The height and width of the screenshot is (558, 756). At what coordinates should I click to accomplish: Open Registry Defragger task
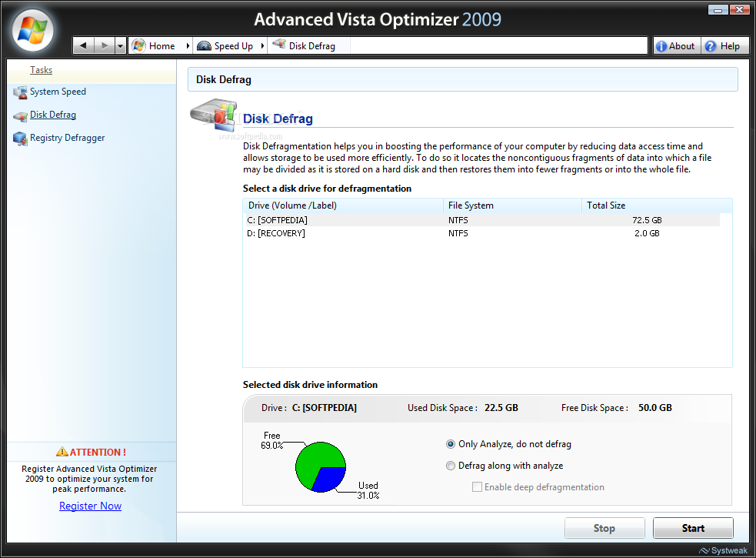coord(67,138)
